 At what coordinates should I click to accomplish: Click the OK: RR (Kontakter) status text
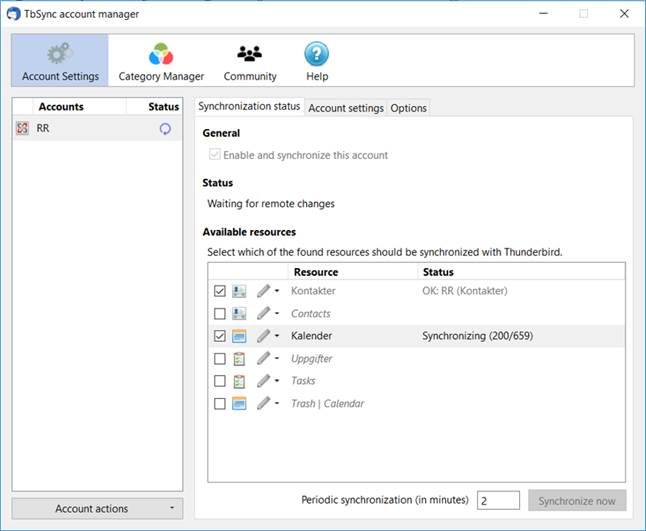tap(465, 291)
